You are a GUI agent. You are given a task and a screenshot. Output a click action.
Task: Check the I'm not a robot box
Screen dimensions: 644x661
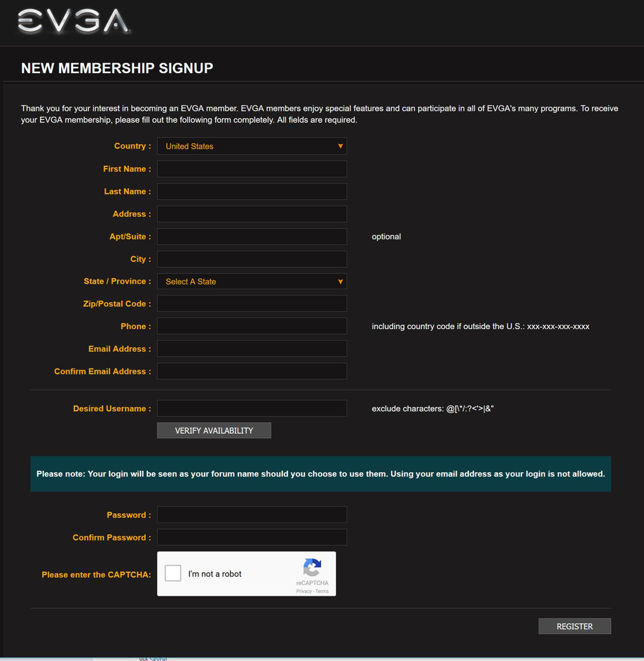174,574
